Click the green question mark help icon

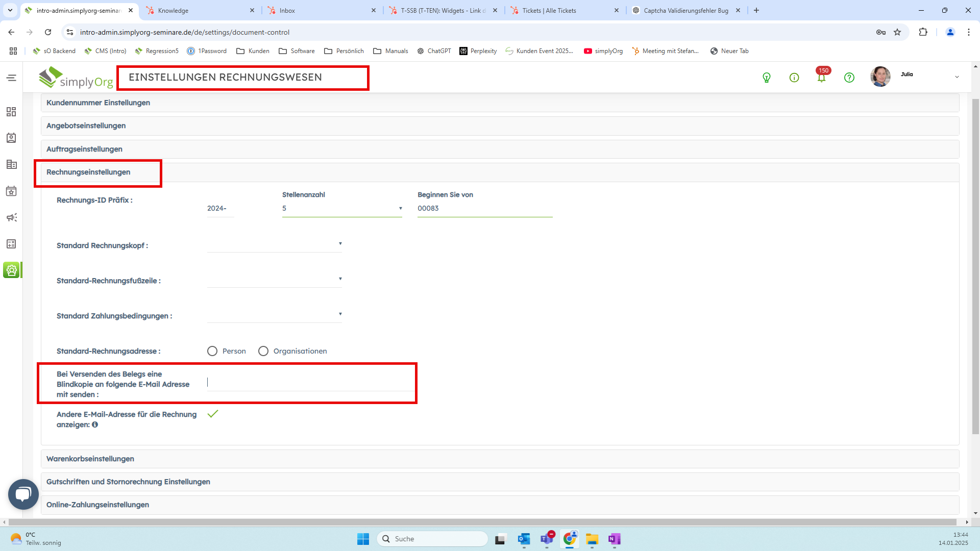point(849,78)
